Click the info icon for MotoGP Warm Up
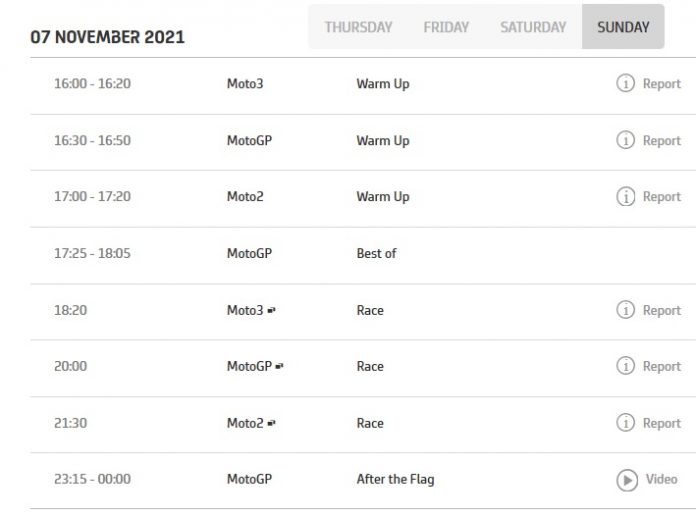696x517 pixels. 625,141
